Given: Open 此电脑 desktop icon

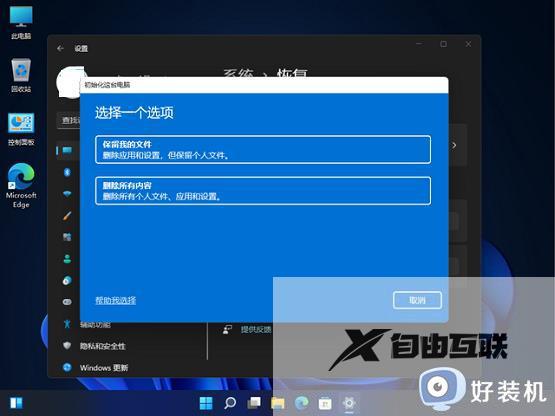Looking at the screenshot, I should tap(21, 22).
